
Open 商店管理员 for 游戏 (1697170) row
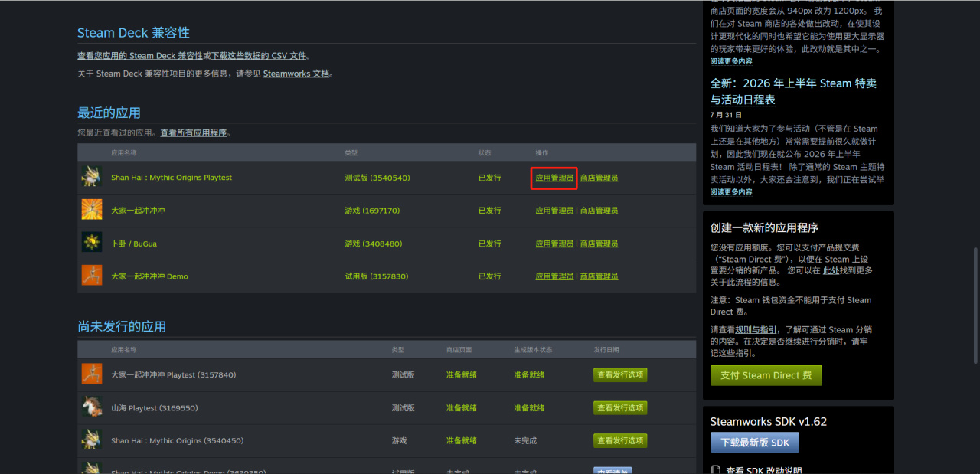click(x=599, y=211)
